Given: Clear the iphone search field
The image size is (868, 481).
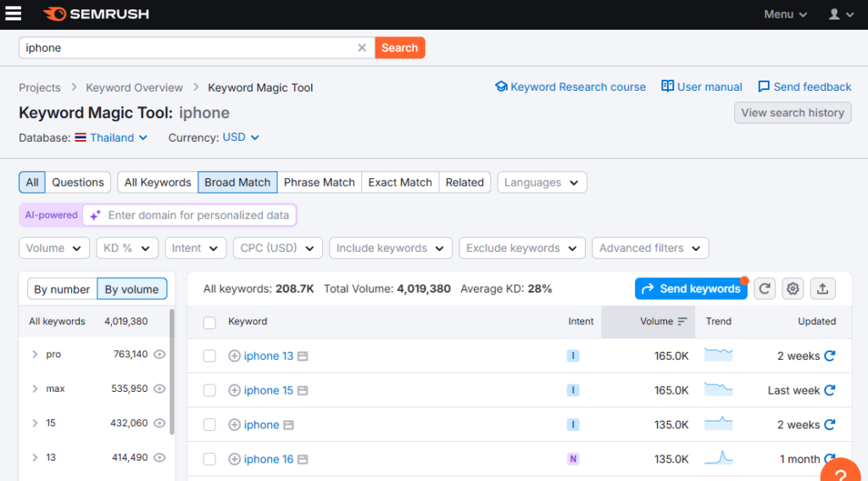Looking at the screenshot, I should coord(361,48).
